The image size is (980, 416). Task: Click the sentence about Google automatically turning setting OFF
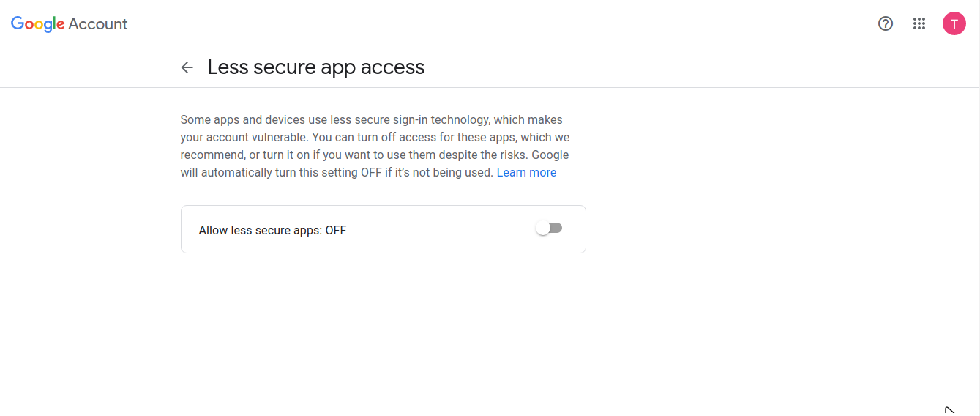tap(337, 173)
